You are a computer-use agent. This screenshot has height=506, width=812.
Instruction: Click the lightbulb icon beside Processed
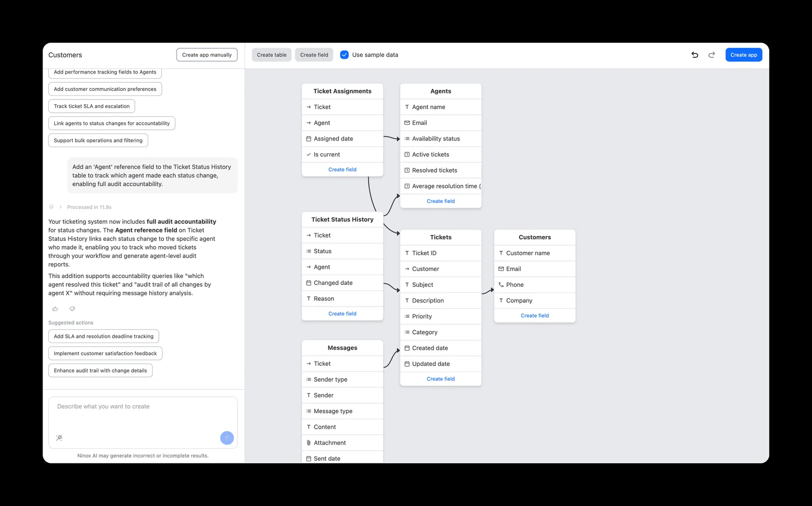(x=51, y=207)
